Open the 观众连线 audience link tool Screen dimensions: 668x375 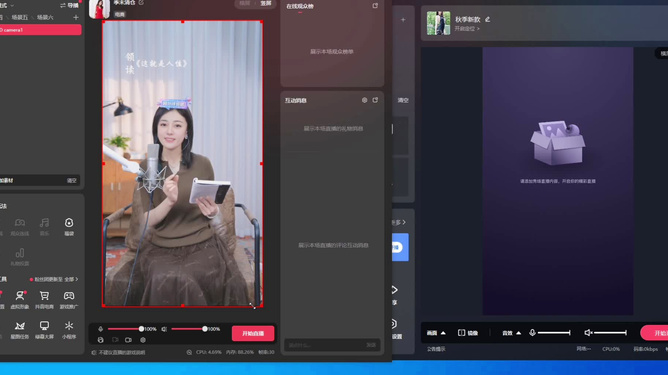(x=20, y=227)
